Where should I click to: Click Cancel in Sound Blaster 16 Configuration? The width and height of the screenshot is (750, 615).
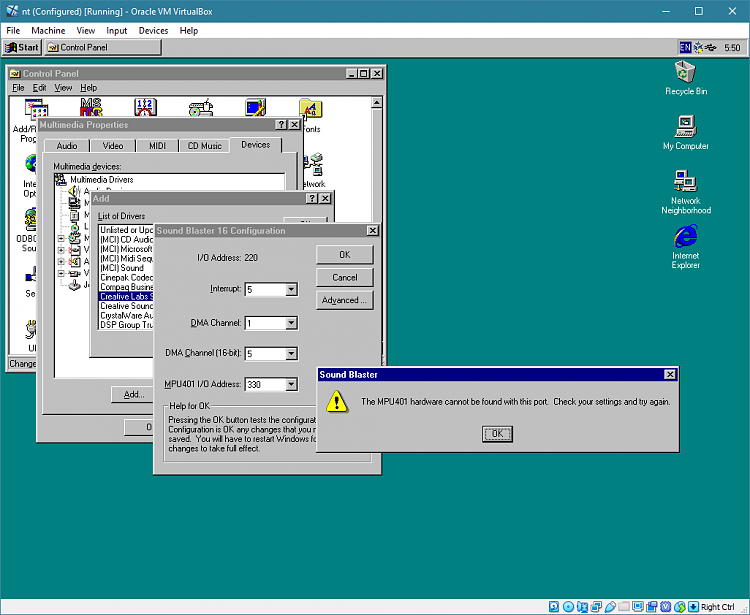tap(344, 277)
